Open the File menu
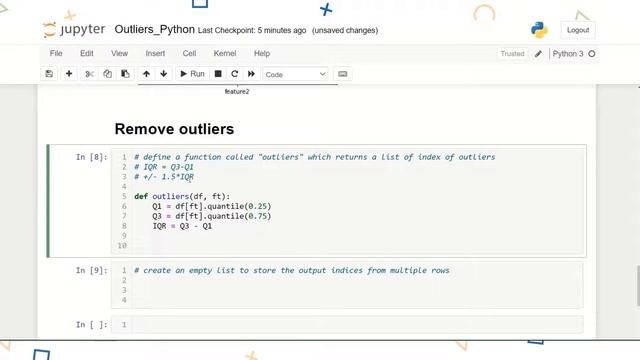Image resolution: width=640 pixels, height=360 pixels. click(56, 53)
